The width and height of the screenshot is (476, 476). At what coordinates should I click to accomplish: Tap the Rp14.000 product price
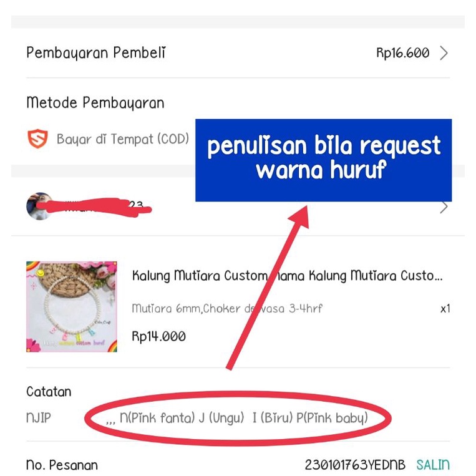tap(158, 336)
